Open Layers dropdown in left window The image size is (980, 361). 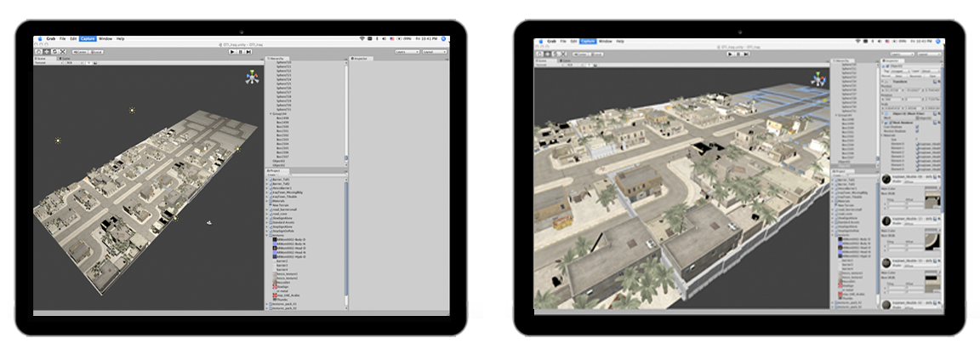tap(407, 52)
